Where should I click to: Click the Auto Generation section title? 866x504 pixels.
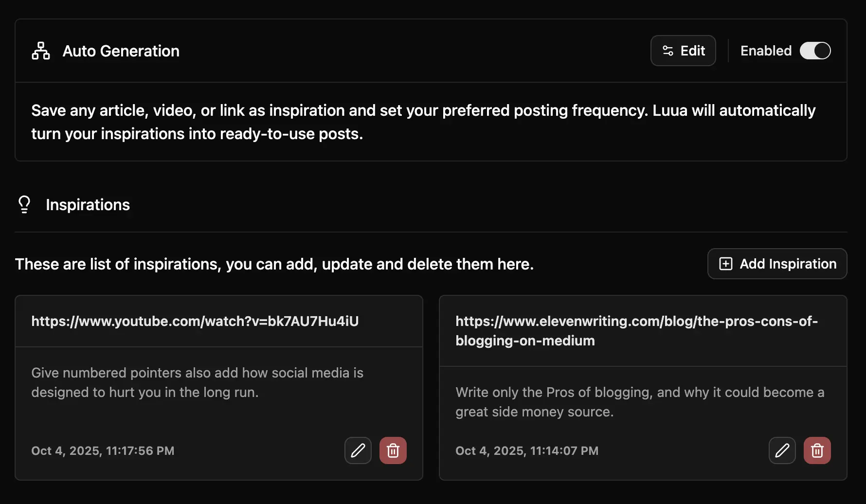tap(121, 51)
